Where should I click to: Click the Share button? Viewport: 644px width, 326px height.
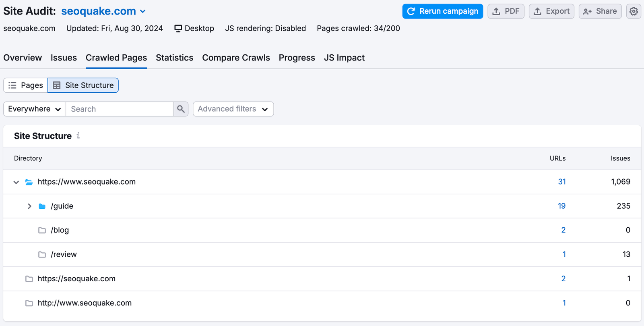click(x=600, y=11)
